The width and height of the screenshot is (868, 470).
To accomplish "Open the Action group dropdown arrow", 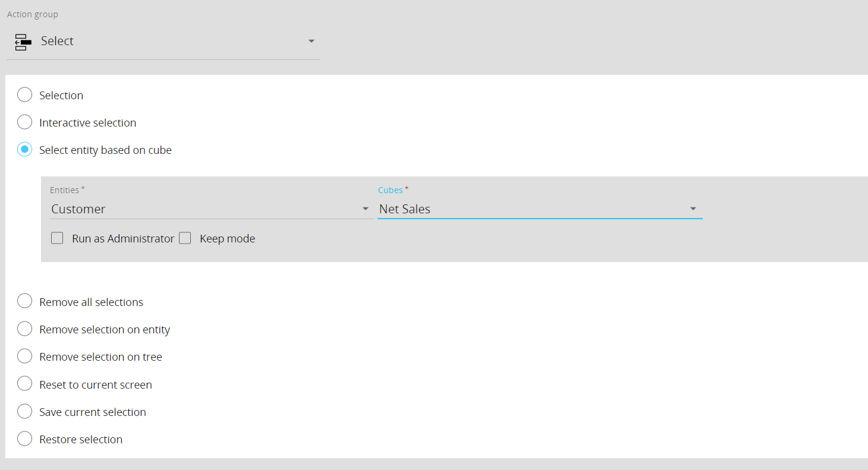I will pyautogui.click(x=311, y=42).
